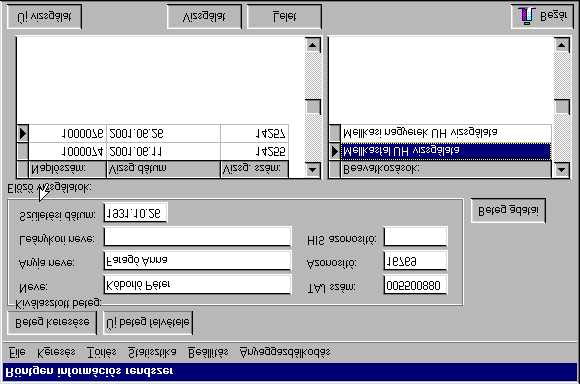The height and width of the screenshot is (384, 580).
Task: Click the up arrow of the Előző vizsgálatok scrollbar
Action: 313,45
